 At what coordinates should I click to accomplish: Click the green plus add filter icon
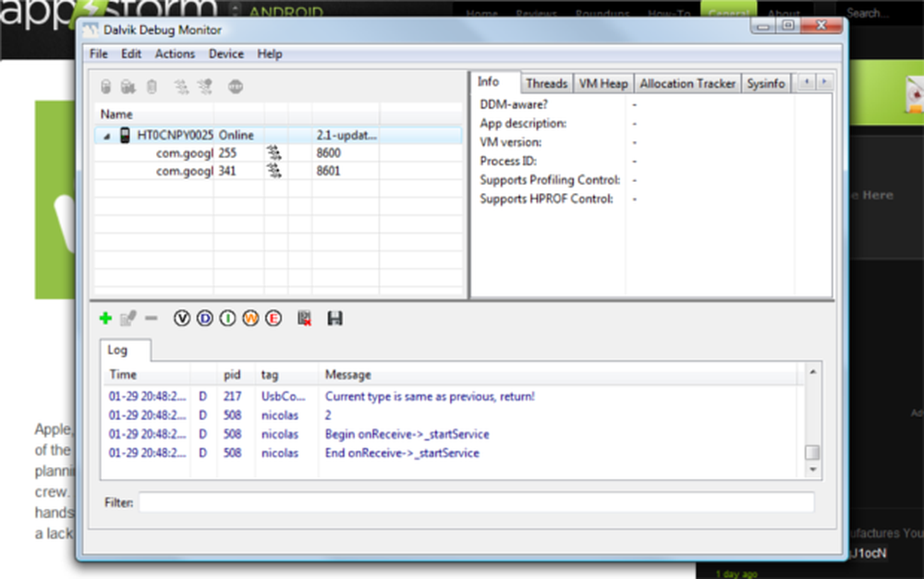point(105,319)
